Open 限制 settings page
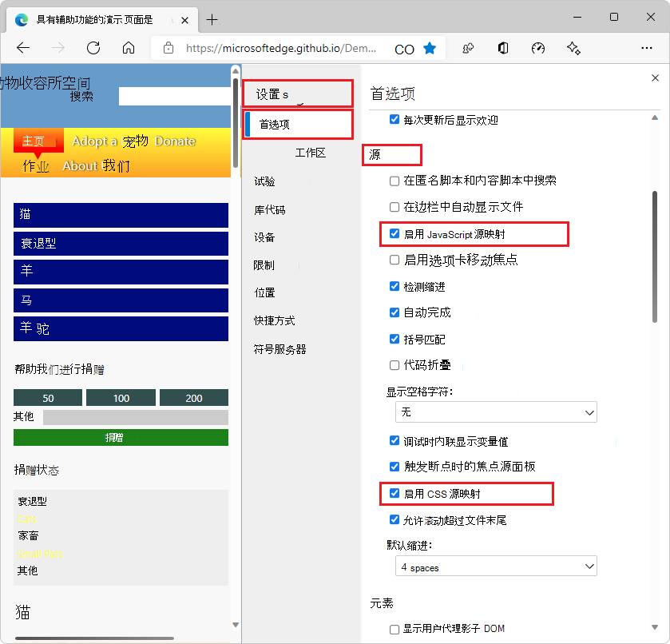This screenshot has width=670, height=644. [x=264, y=265]
